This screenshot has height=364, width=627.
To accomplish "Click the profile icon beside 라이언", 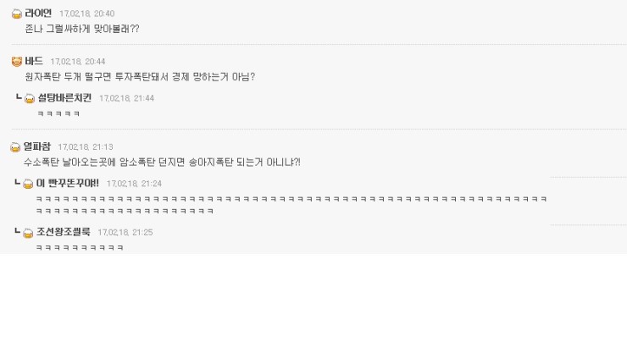I will click(17, 14).
